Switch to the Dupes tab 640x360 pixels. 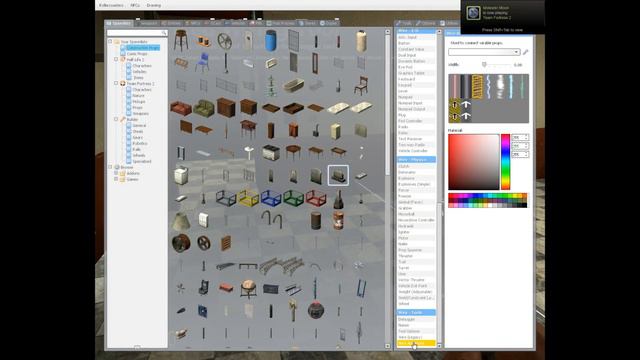point(329,23)
